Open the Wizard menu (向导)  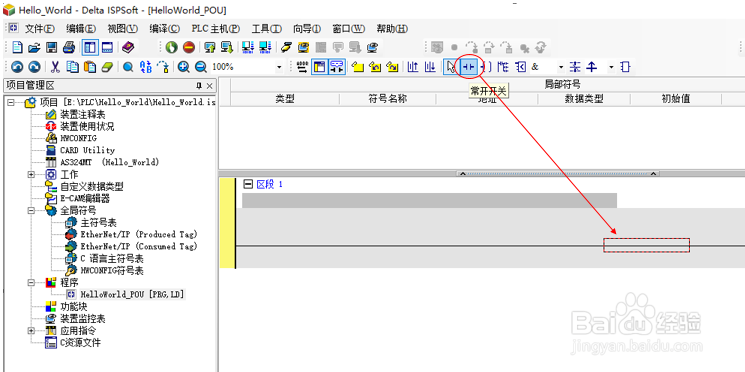[306, 29]
